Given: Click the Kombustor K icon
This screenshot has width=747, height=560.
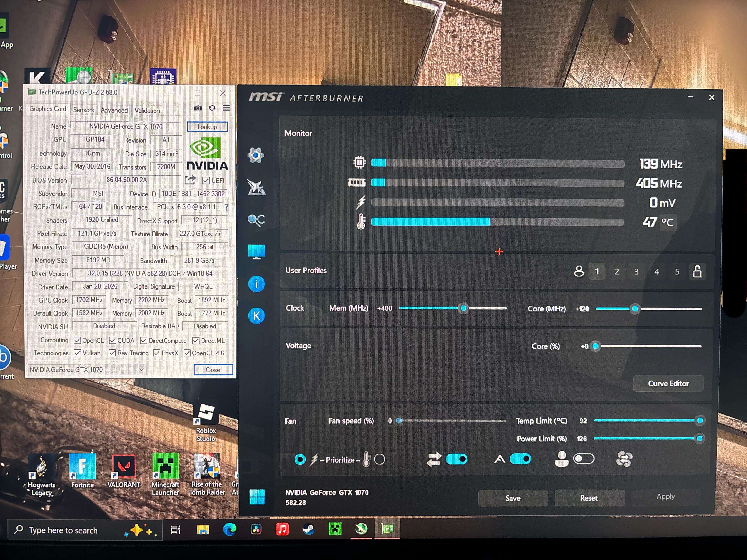Looking at the screenshot, I should [x=256, y=316].
